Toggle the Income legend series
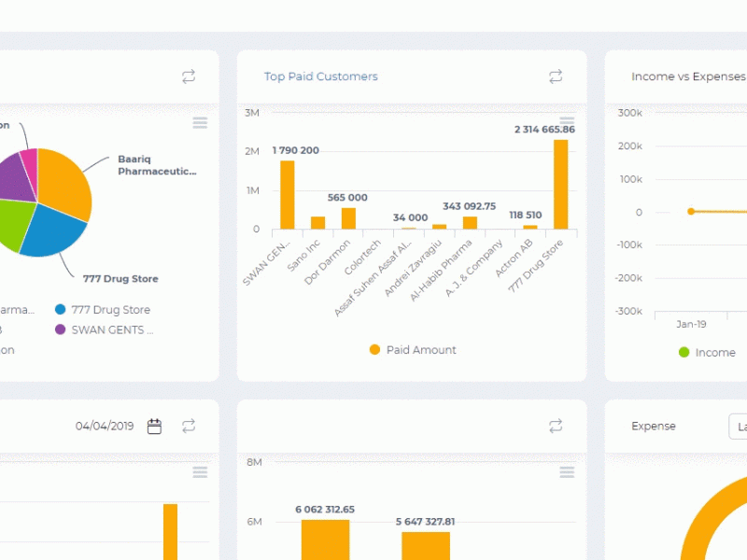Screen dimensions: 747x560 [707, 353]
